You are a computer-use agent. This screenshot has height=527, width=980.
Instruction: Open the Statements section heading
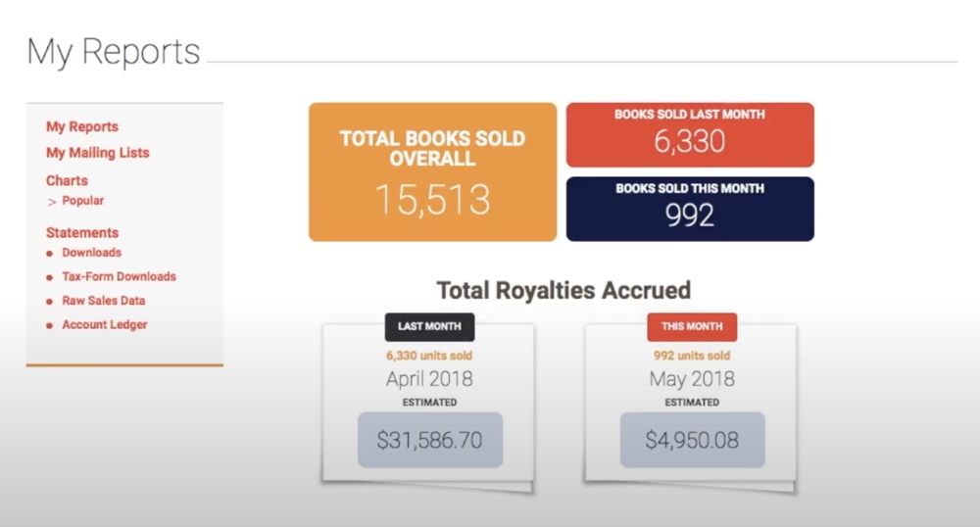pos(82,233)
